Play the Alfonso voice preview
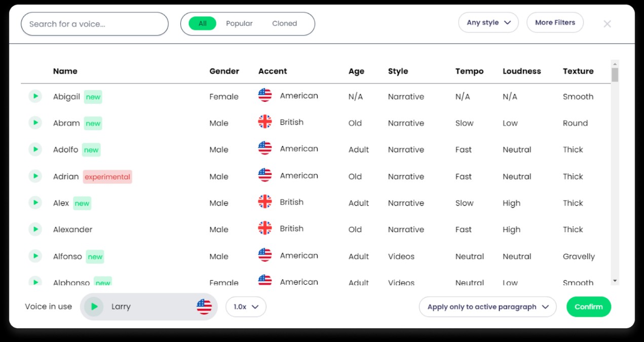The image size is (644, 342). pyautogui.click(x=35, y=256)
